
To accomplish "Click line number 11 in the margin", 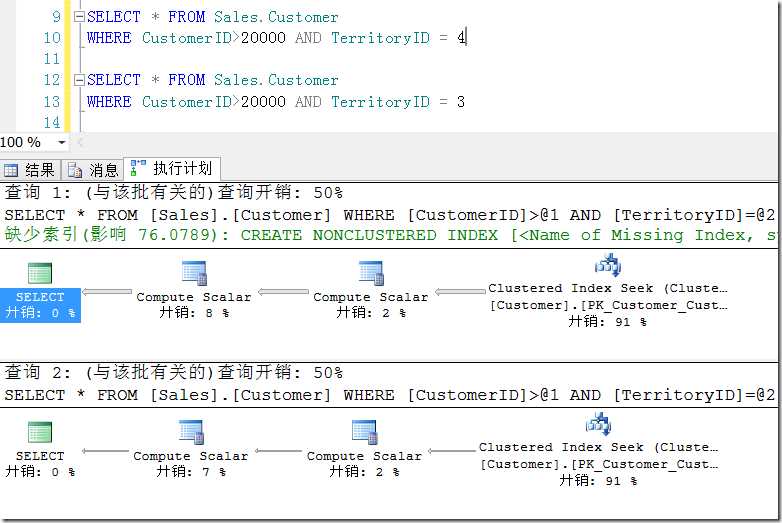I will 52,59.
